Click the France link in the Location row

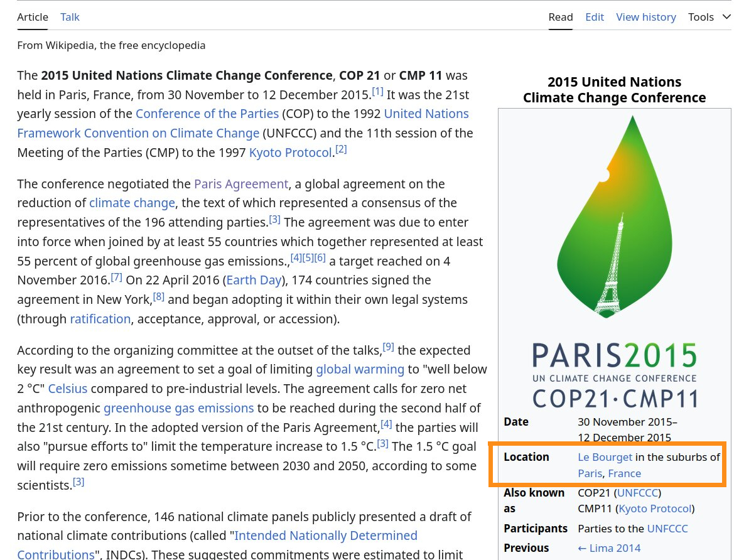[x=624, y=473]
